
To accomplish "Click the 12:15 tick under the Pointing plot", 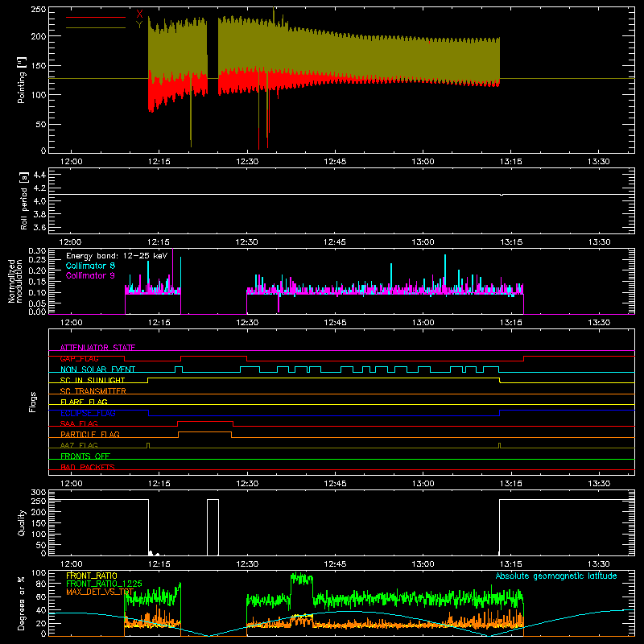I will [x=159, y=162].
